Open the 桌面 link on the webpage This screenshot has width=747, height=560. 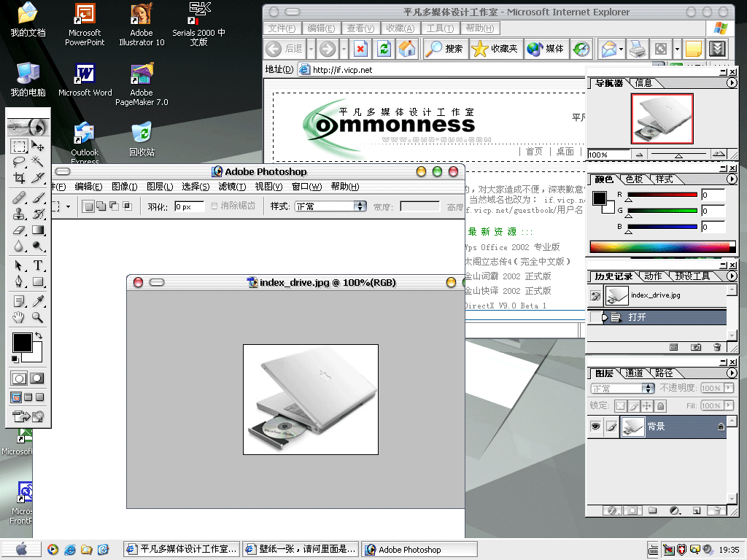(x=565, y=152)
